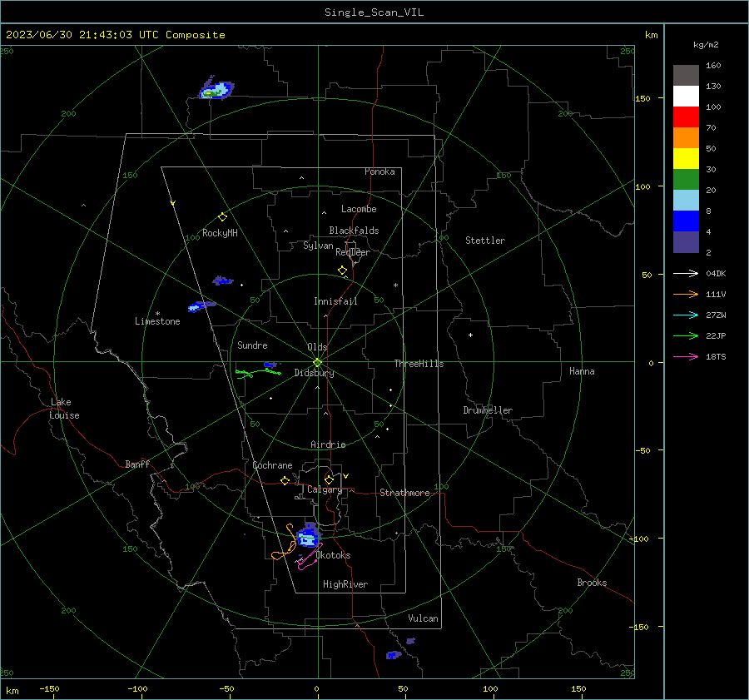Click the green 20-30 legend swatch

click(x=686, y=180)
